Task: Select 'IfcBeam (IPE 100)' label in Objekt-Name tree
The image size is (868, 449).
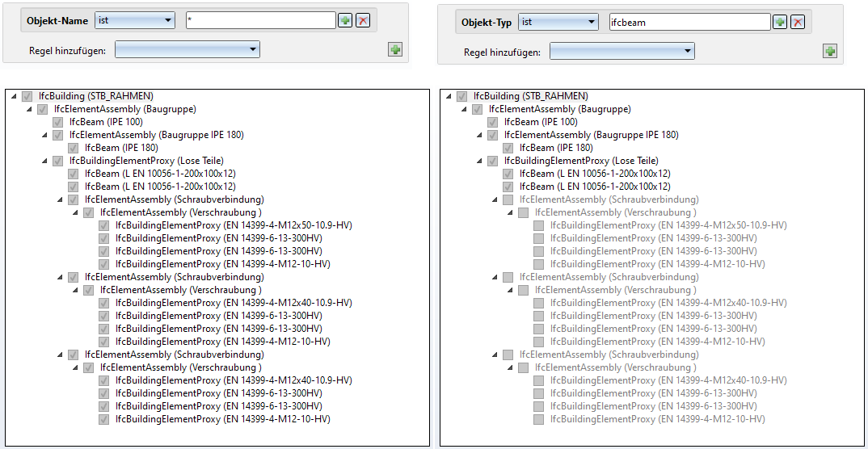Action: click(107, 122)
